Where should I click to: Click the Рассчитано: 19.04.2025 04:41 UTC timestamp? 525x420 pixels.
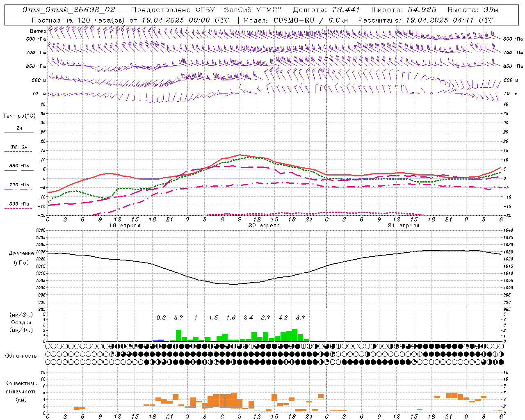[x=426, y=20]
